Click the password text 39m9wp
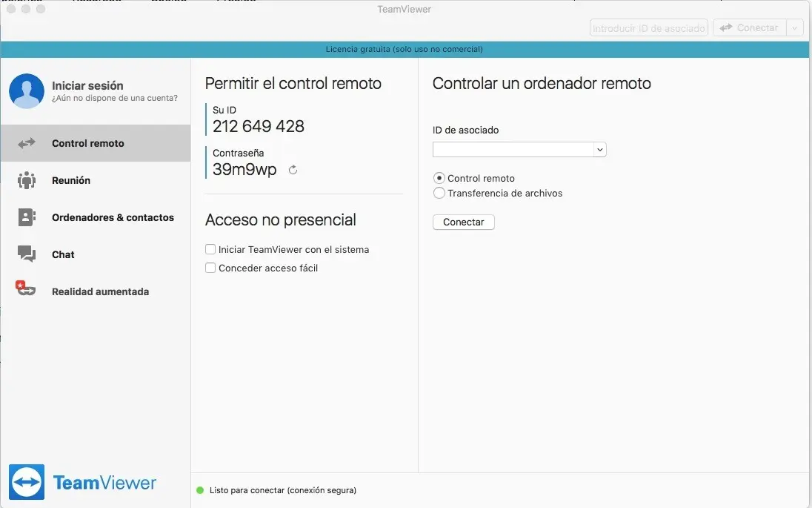The image size is (812, 508). point(244,169)
